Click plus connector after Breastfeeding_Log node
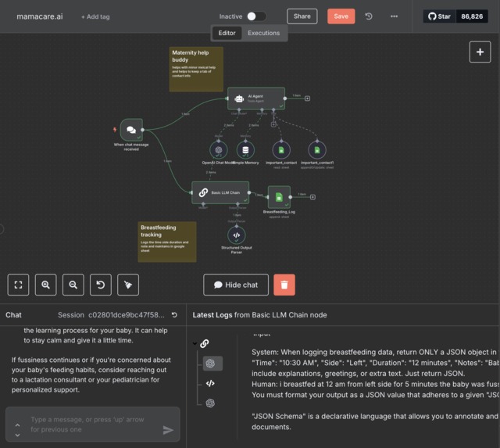500x448 pixels. click(x=312, y=197)
